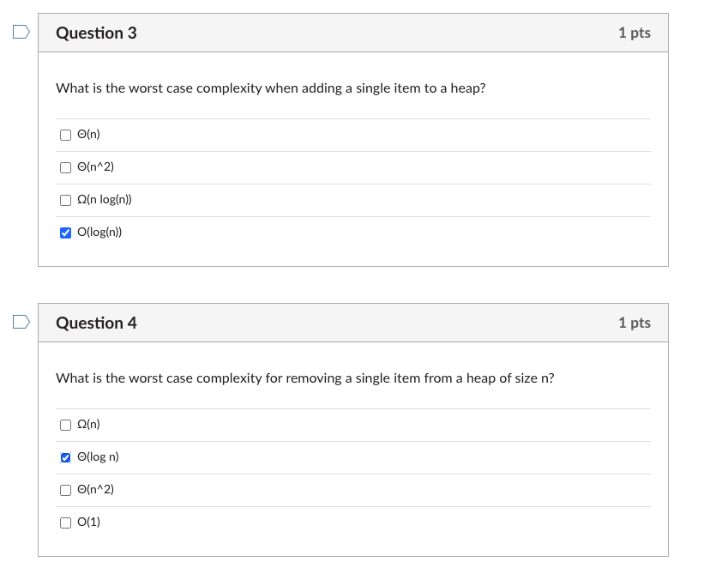Click the Θ(log n) answer label in Question 4
The height and width of the screenshot is (574, 728).
[96, 457]
